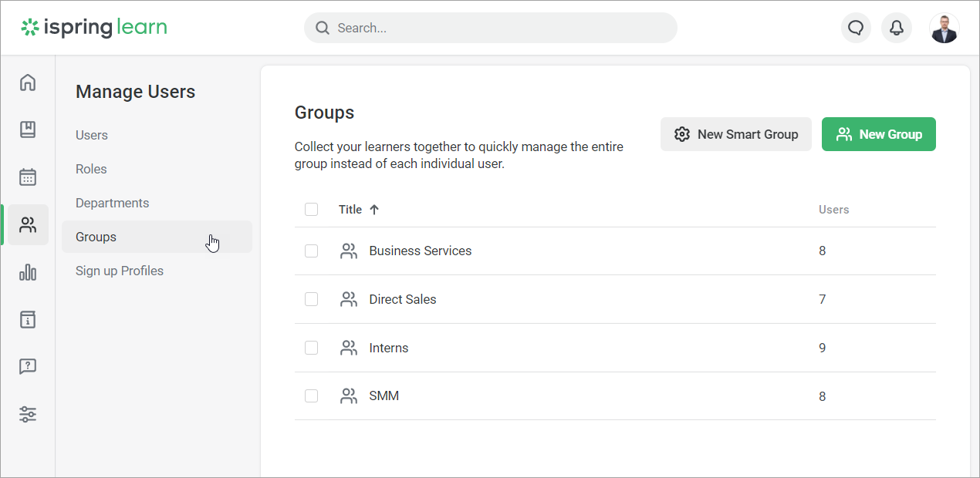Sort by the Title column header
Viewport: 980px width, 478px height.
350,210
